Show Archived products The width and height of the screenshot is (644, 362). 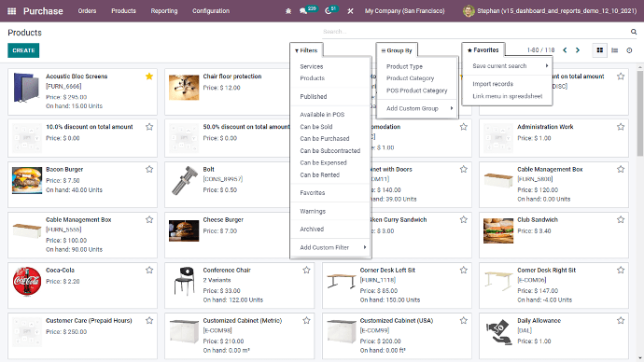click(x=312, y=229)
